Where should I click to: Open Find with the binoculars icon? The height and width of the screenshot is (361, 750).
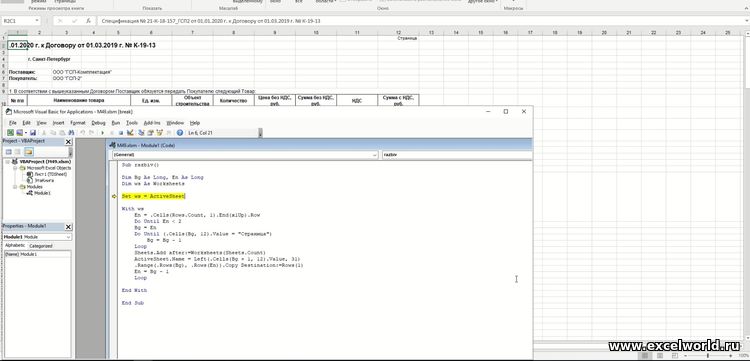pos(71,132)
